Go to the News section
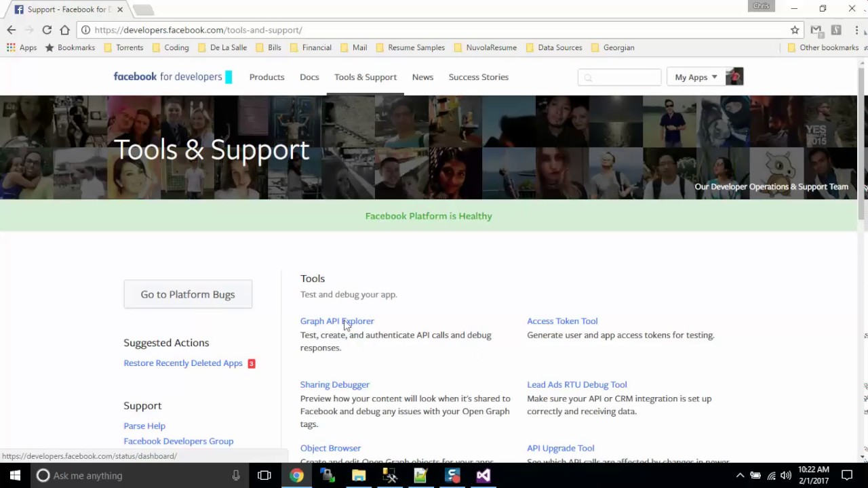 point(422,77)
